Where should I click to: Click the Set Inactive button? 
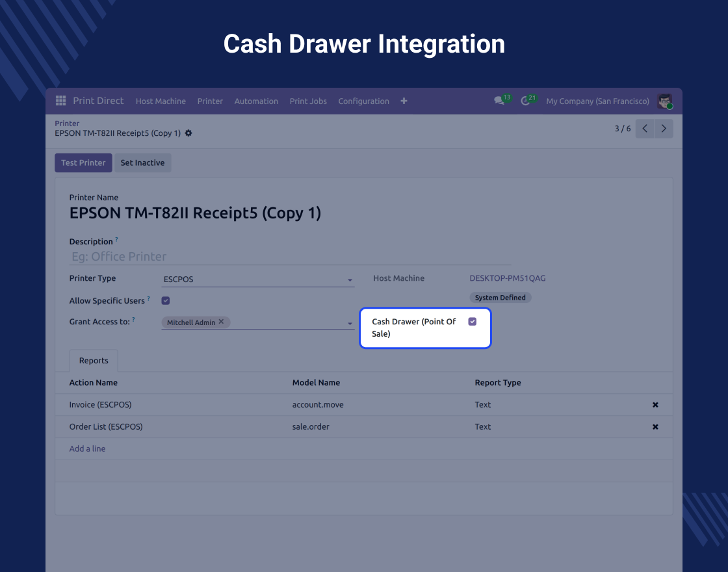coord(142,162)
